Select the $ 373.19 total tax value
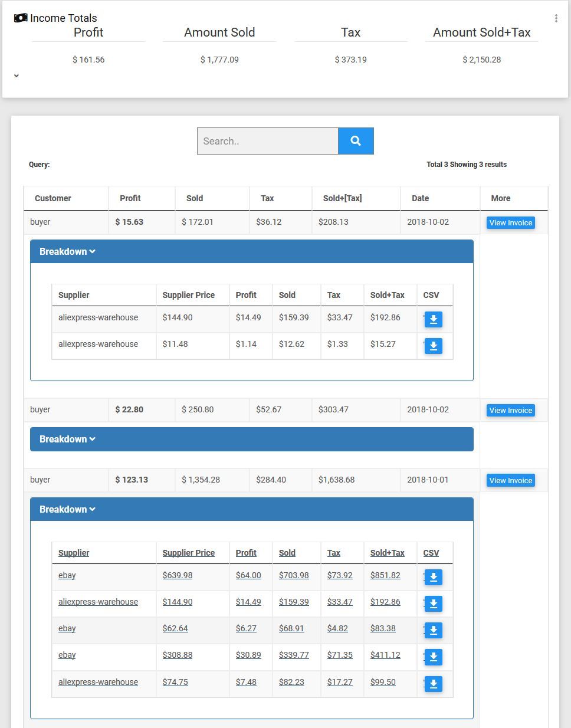571x728 pixels. tap(351, 60)
